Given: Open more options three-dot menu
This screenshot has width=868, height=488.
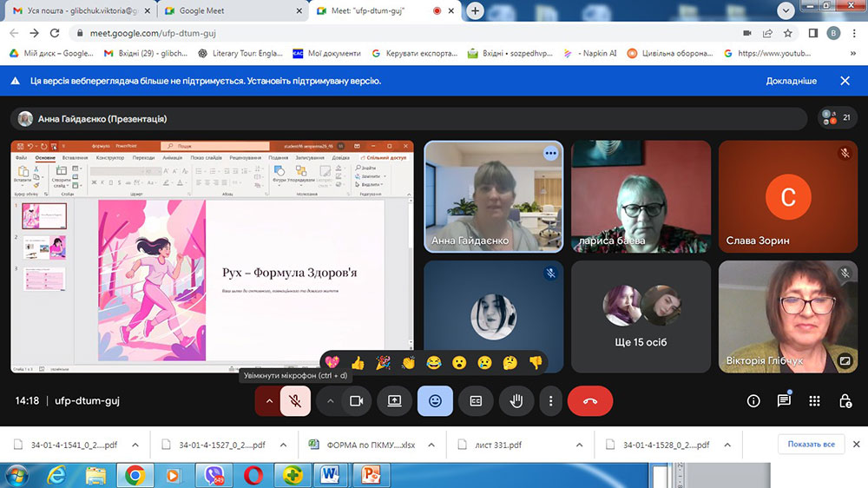Looking at the screenshot, I should (551, 401).
